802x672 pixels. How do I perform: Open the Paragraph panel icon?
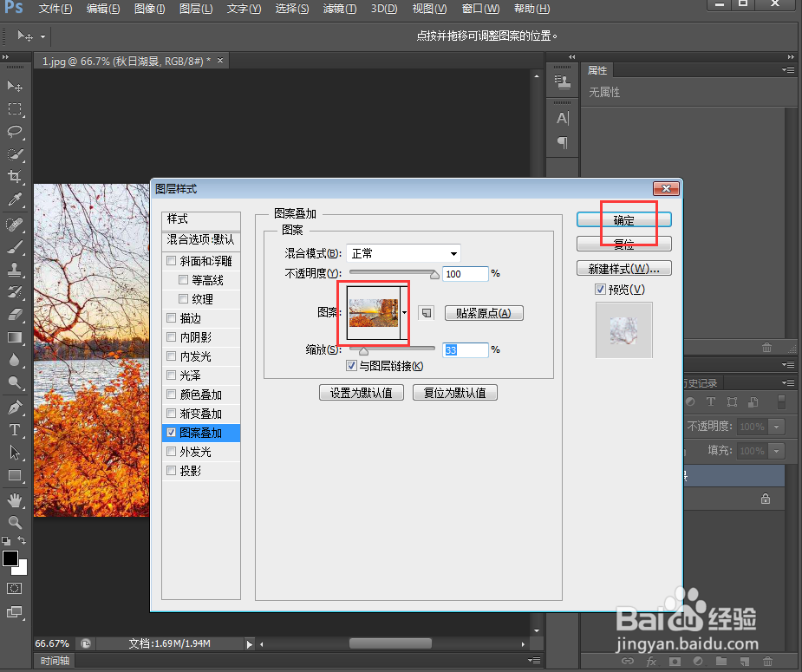[x=563, y=140]
